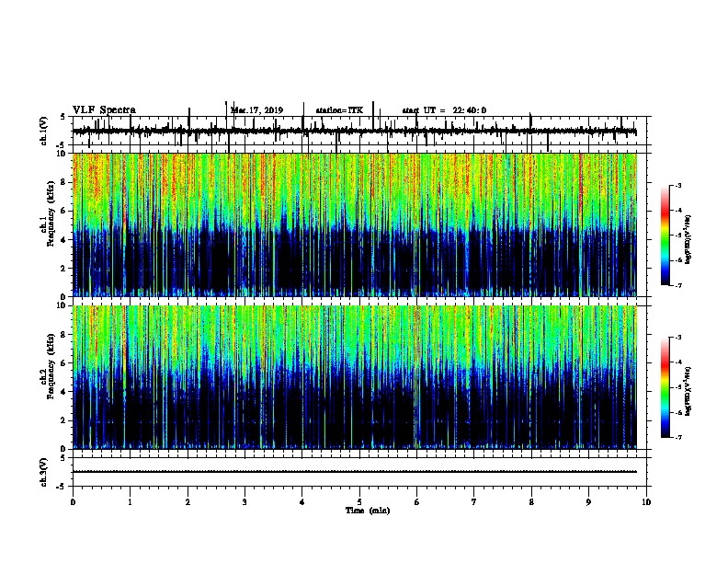Select the "Mar.17, 2019" date label
The width and height of the screenshot is (728, 563).
pyautogui.click(x=256, y=110)
